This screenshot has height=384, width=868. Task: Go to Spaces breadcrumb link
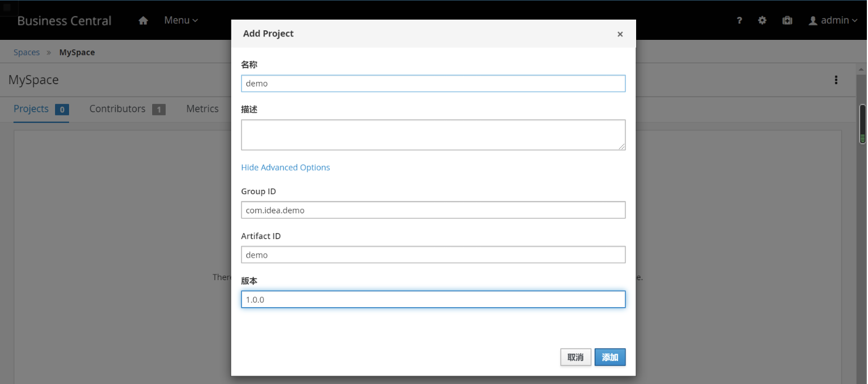tap(27, 52)
